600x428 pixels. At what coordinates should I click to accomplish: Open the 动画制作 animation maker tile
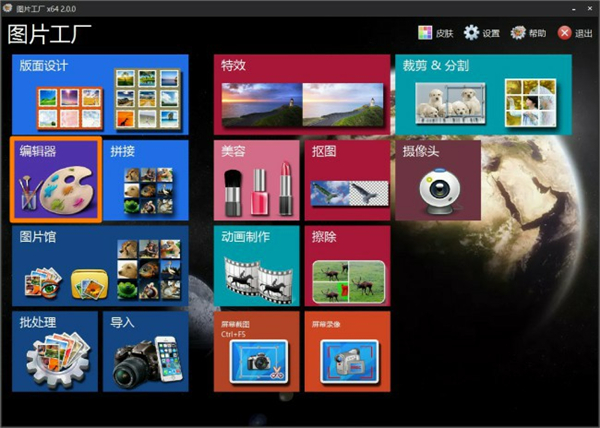pyautogui.click(x=256, y=266)
